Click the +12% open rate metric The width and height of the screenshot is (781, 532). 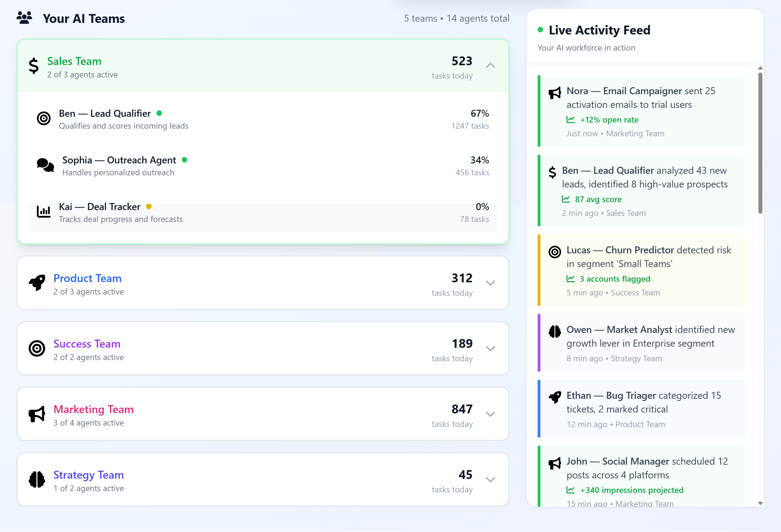coord(609,120)
